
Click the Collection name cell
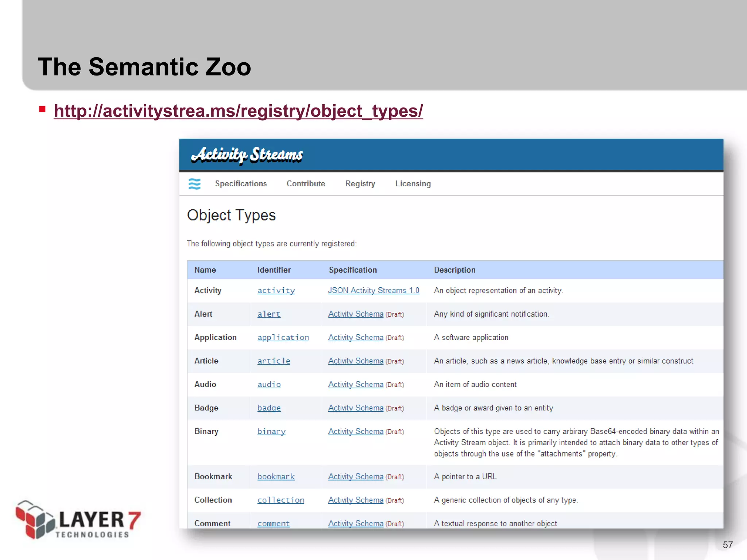[x=213, y=500]
